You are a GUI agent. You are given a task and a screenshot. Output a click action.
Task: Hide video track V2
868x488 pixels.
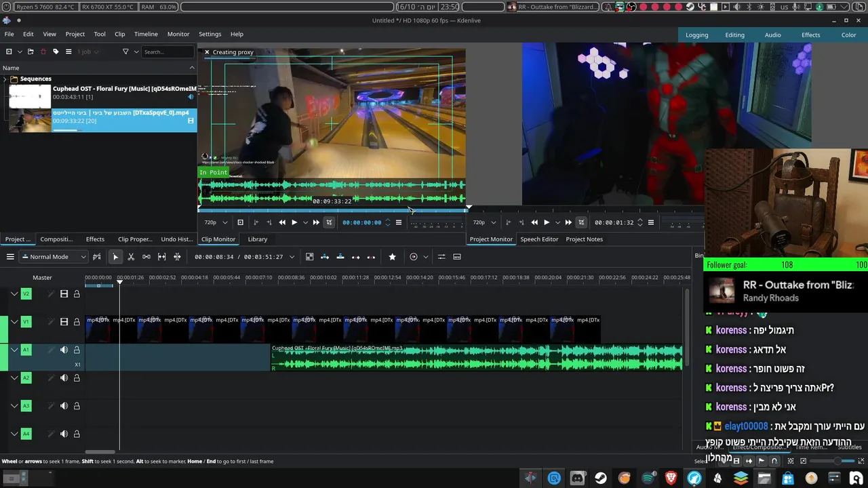(64, 294)
